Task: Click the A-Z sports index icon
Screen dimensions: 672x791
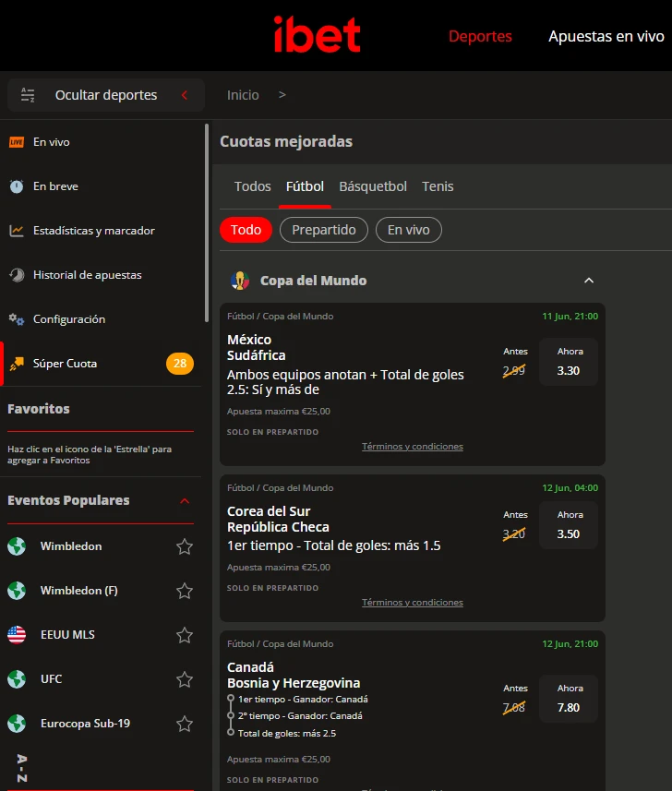Action: (x=22, y=769)
